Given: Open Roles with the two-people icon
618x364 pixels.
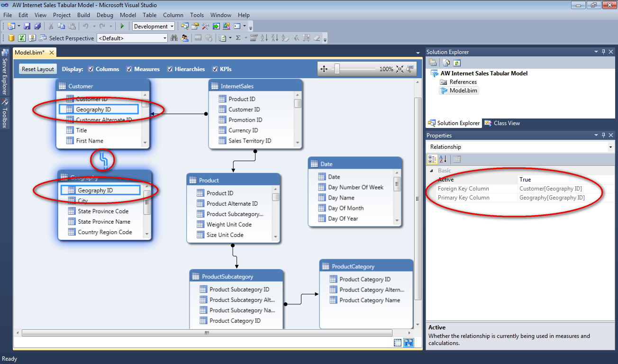Looking at the screenshot, I should tap(185, 38).
